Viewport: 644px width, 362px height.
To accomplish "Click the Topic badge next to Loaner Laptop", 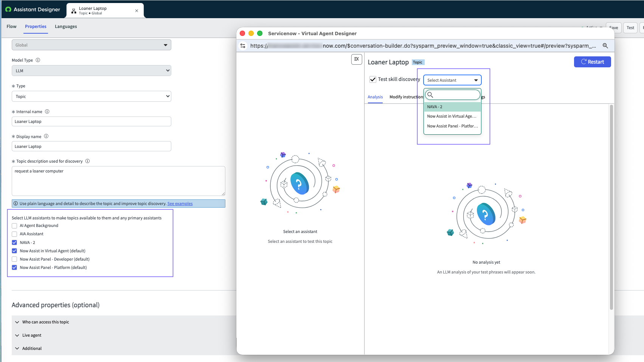I will [418, 62].
